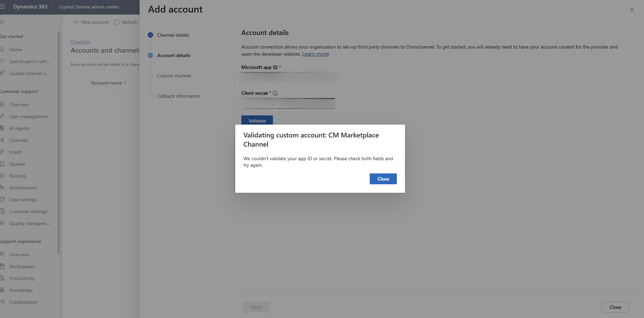Click the Case settings icon
Screen dimensions: 644x318
coord(2,200)
